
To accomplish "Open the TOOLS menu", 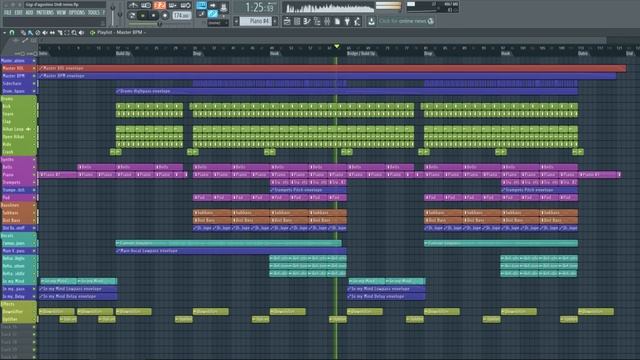I will [93, 13].
